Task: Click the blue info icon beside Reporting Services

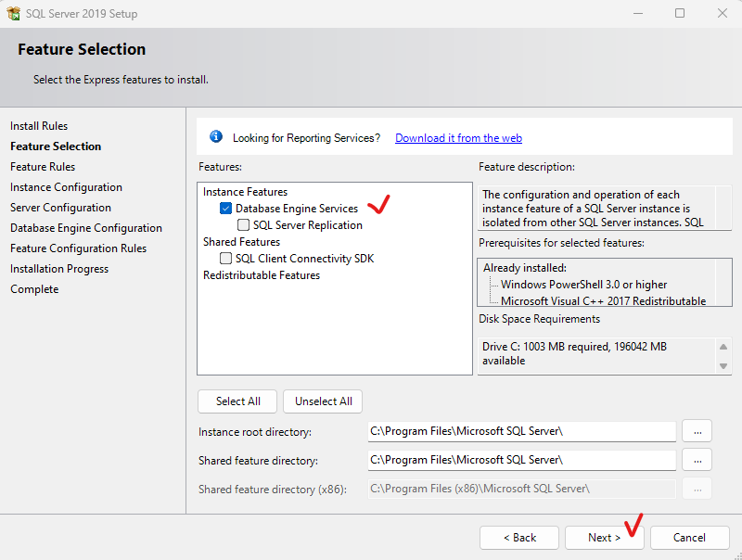Action: click(x=216, y=136)
